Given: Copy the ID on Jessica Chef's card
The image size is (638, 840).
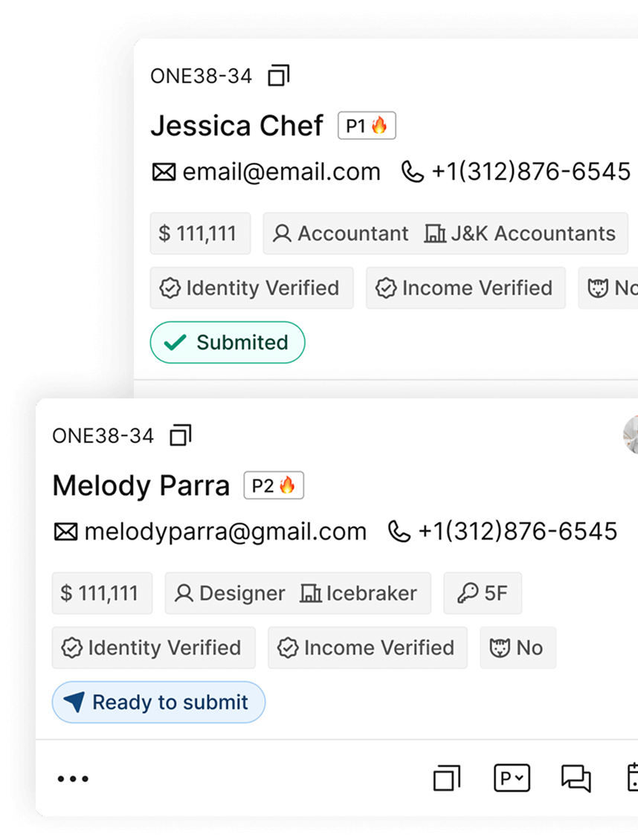Looking at the screenshot, I should point(279,76).
